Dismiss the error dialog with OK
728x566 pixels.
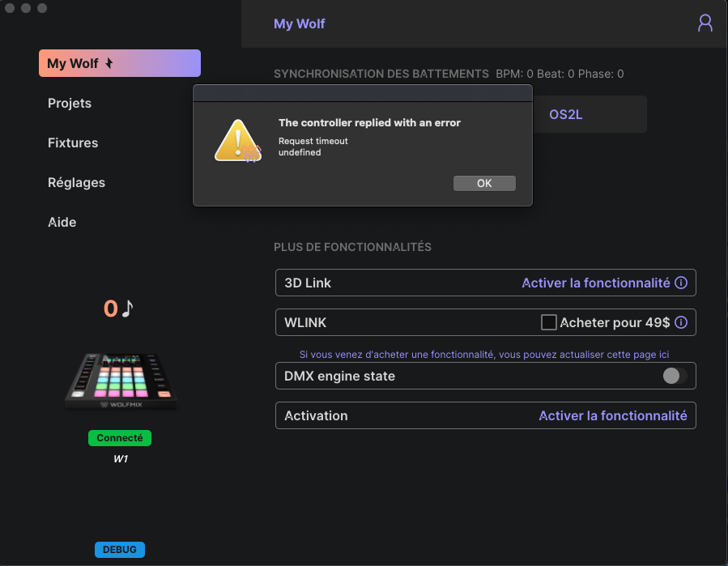(484, 184)
